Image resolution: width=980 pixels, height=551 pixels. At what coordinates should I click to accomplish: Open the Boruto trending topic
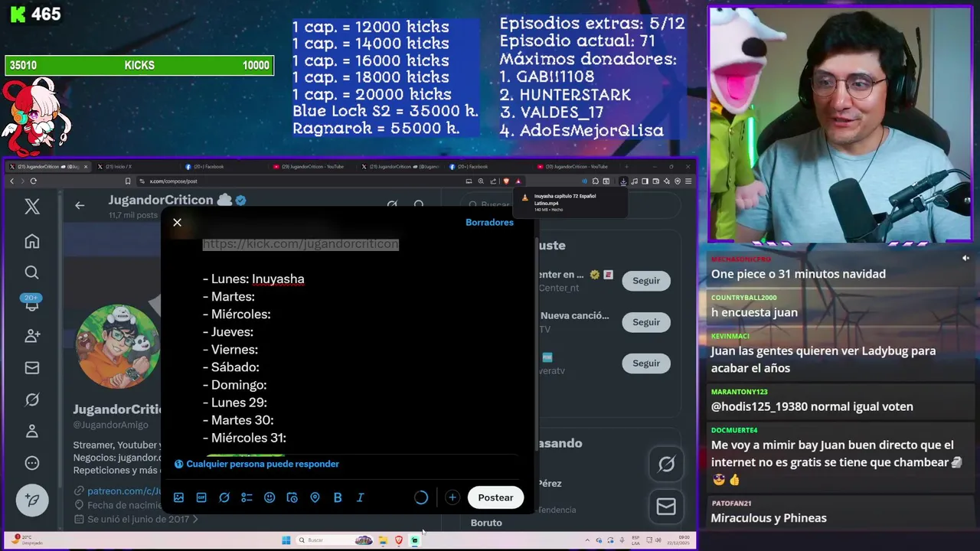(486, 523)
